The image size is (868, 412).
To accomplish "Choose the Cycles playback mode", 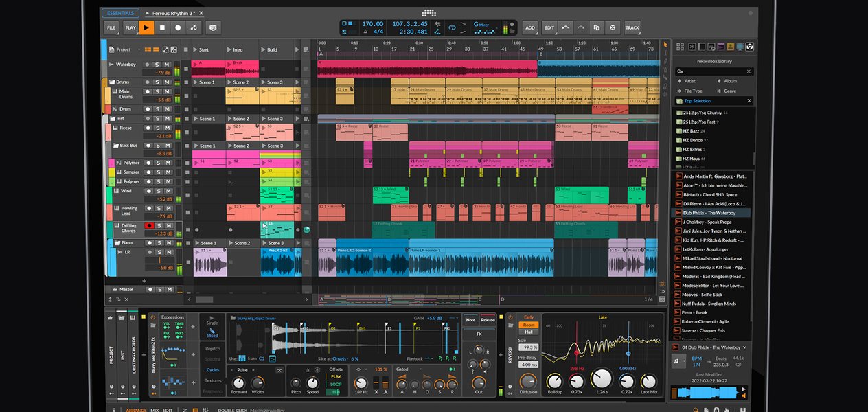I will [x=213, y=369].
